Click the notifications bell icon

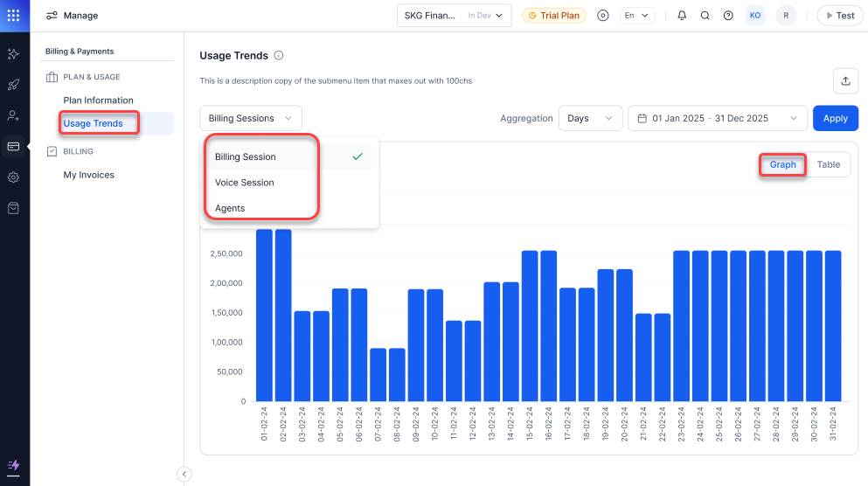(682, 16)
